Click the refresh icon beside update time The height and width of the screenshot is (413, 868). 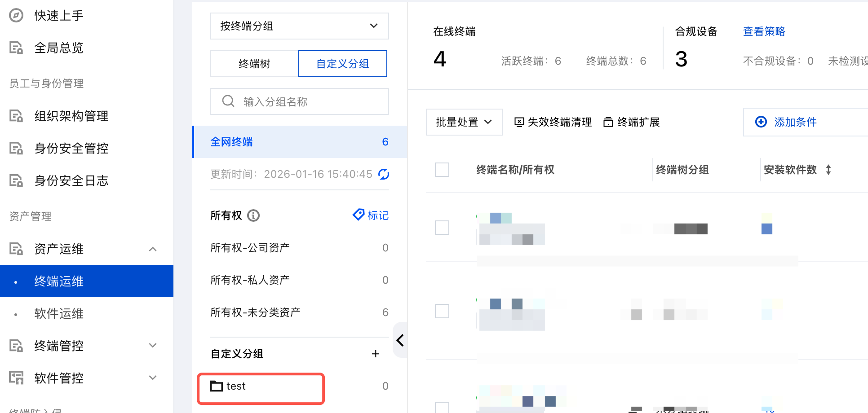click(384, 174)
